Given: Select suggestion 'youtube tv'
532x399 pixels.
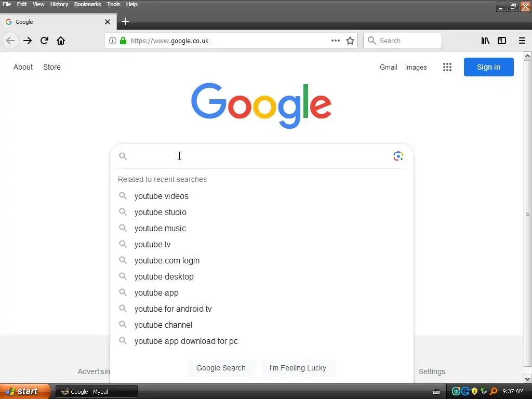Looking at the screenshot, I should coord(262,244).
